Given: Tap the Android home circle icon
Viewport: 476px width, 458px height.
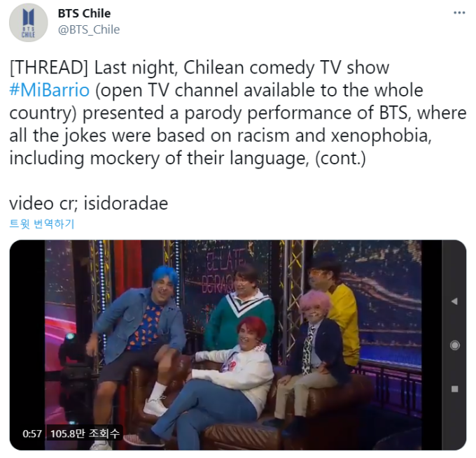Looking at the screenshot, I should 454,345.
